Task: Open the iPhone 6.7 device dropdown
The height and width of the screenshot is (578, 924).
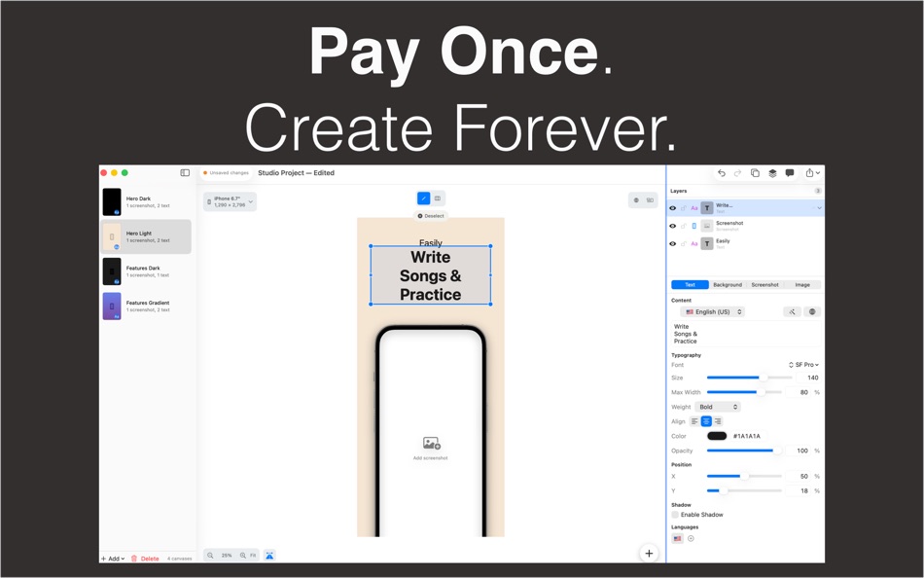Action: point(229,200)
